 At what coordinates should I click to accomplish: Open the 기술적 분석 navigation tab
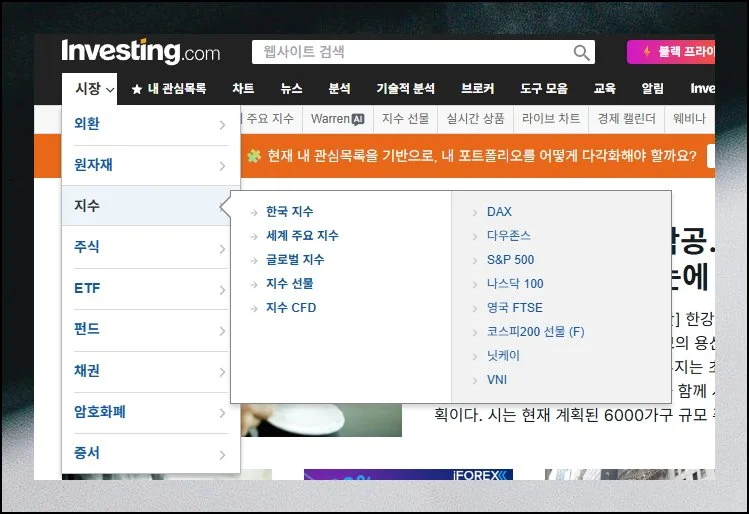[x=406, y=89]
